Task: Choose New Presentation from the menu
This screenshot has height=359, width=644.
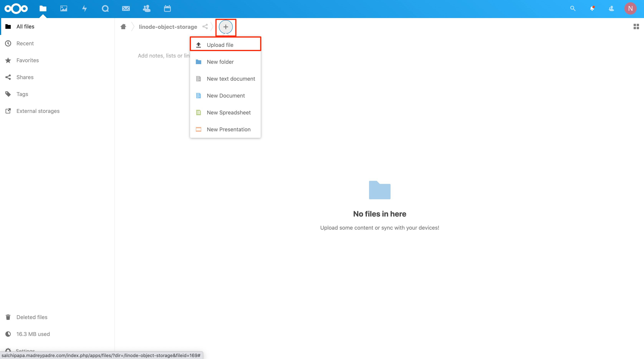Action: click(x=228, y=129)
